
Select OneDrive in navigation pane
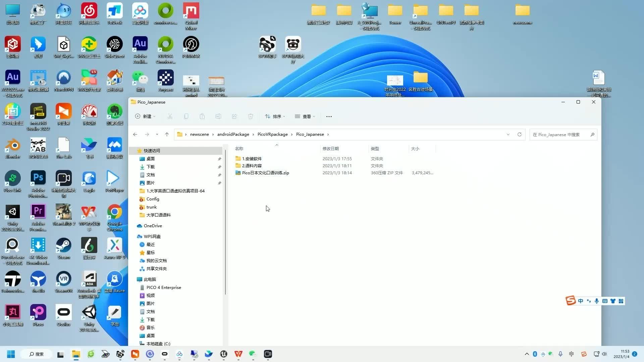pos(153,226)
